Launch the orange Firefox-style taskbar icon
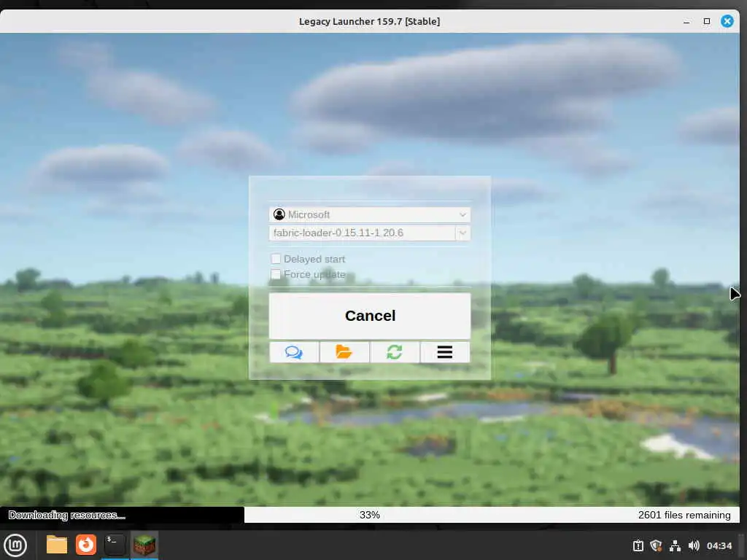The image size is (747, 560). tap(86, 545)
